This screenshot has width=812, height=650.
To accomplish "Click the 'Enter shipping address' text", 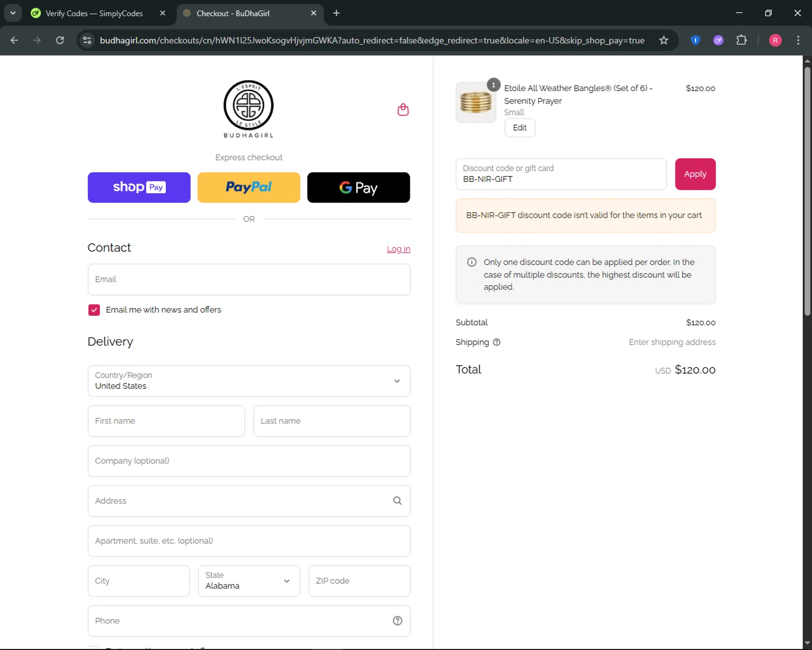I will (x=672, y=342).
